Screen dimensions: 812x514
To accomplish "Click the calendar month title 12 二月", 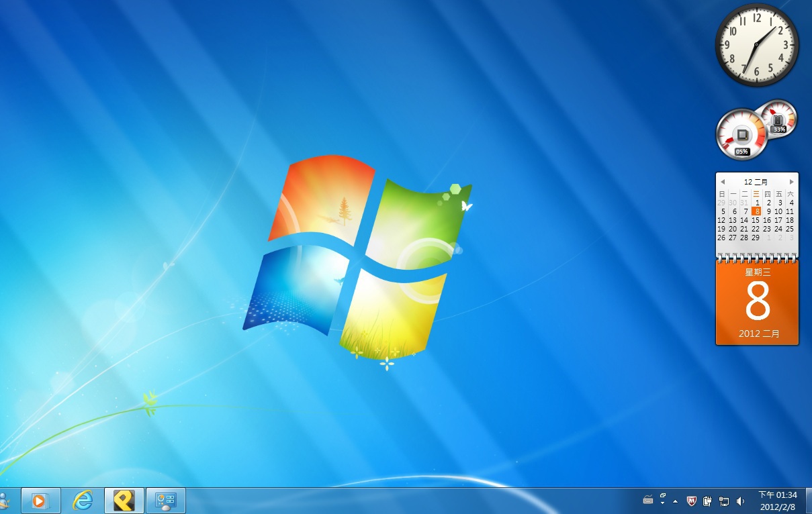I will 756,182.
